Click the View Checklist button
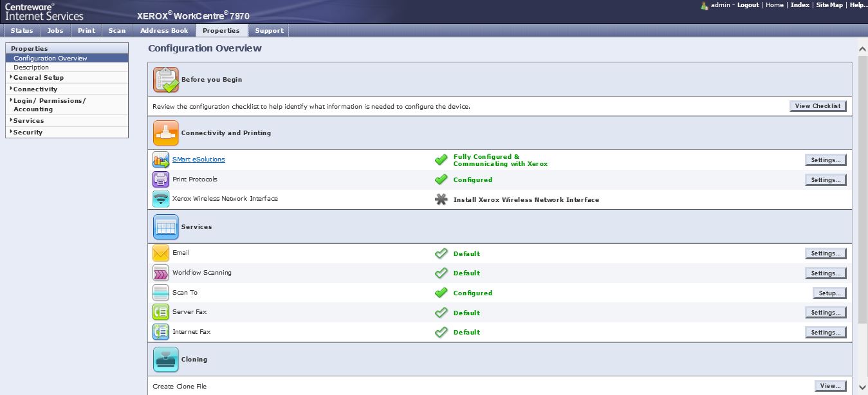Viewport: 868px width, 395px height. pyautogui.click(x=818, y=106)
